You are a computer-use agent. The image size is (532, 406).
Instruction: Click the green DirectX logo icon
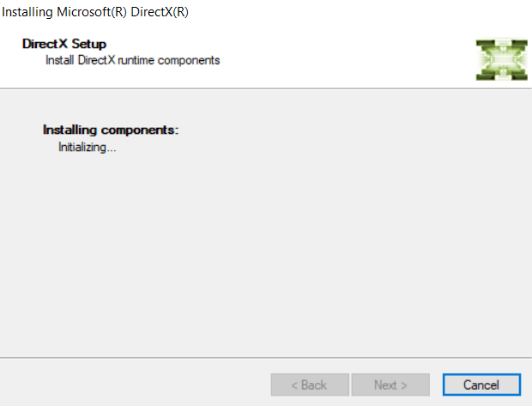502,60
